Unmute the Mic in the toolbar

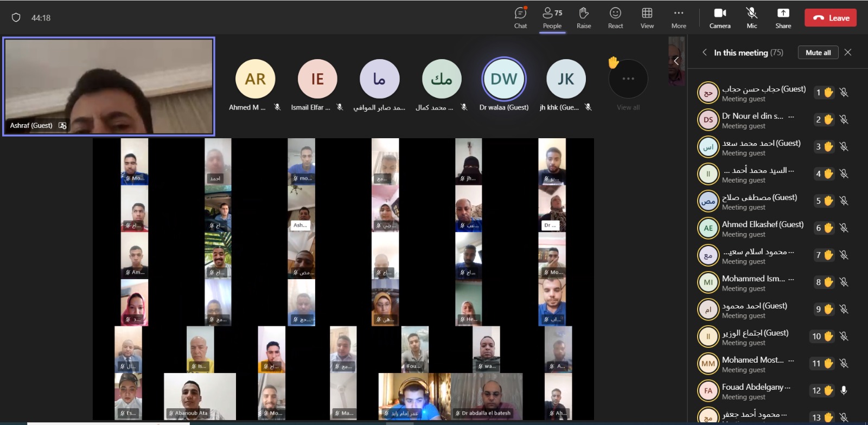coord(751,18)
